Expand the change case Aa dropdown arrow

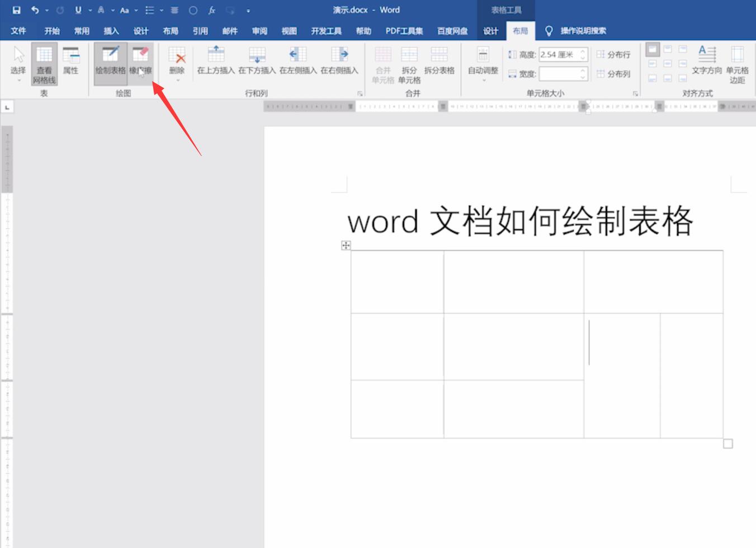(x=136, y=11)
